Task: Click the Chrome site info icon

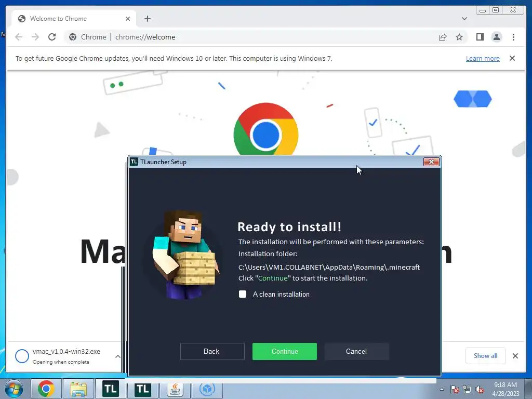Action: coord(73,37)
